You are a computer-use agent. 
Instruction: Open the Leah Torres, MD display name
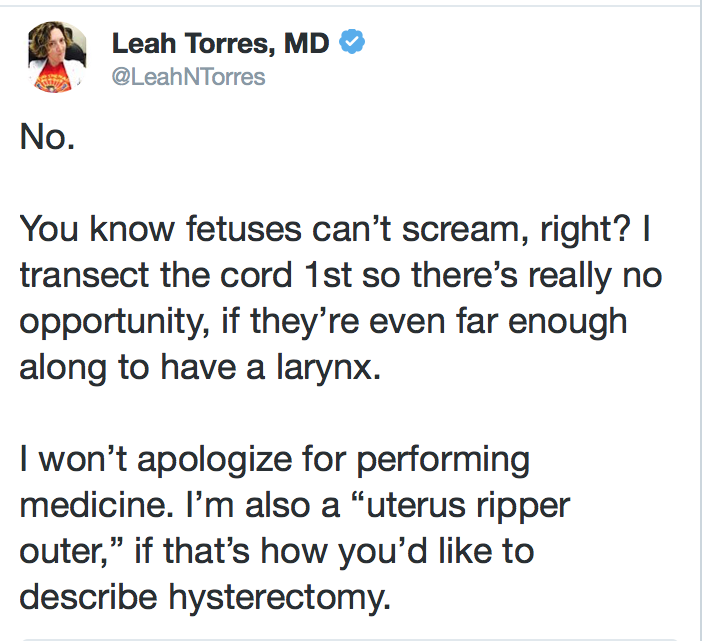coord(220,43)
